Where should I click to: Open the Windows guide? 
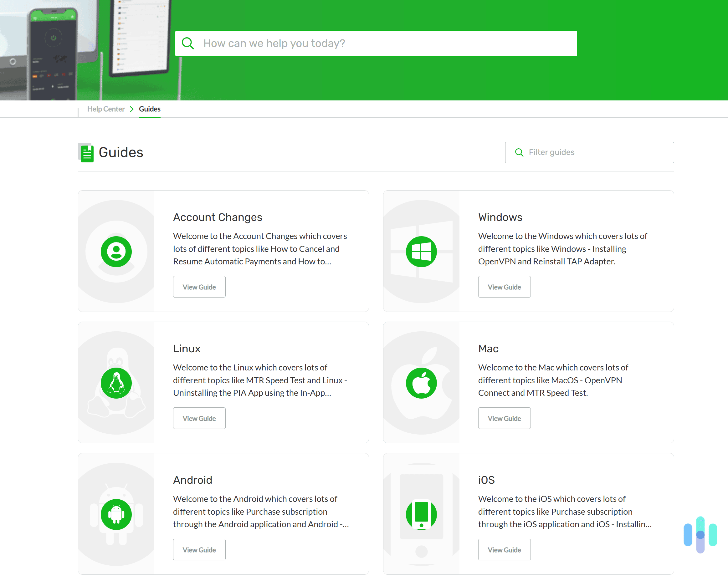pos(504,287)
